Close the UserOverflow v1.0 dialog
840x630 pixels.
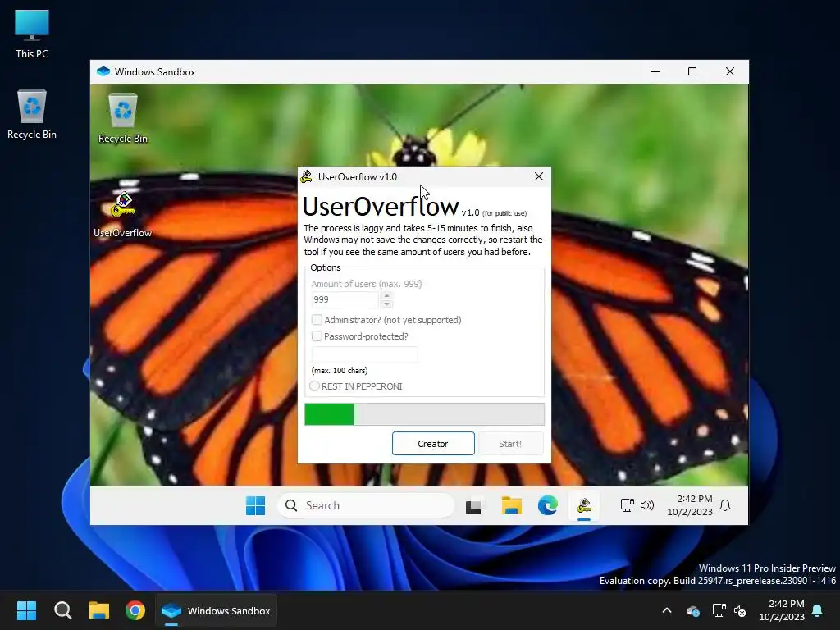click(539, 177)
